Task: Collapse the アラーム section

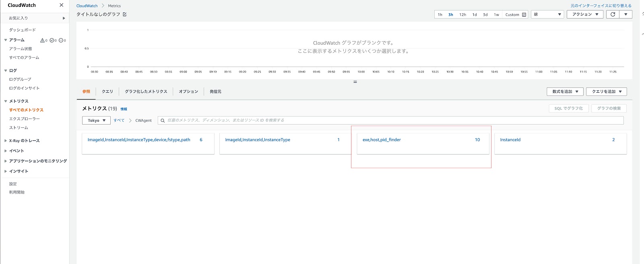Action: coord(6,40)
